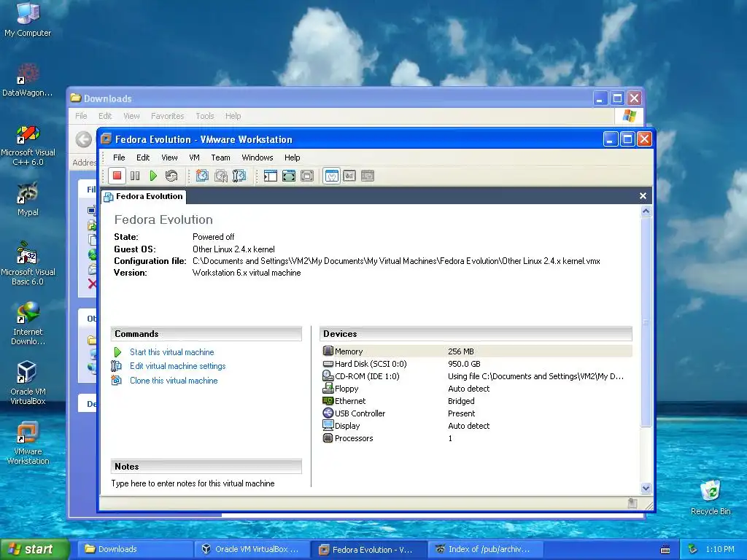Open the Microsoft Visual Basic 6.0 desktop icon
This screenshot has height=560, width=747.
tap(28, 263)
